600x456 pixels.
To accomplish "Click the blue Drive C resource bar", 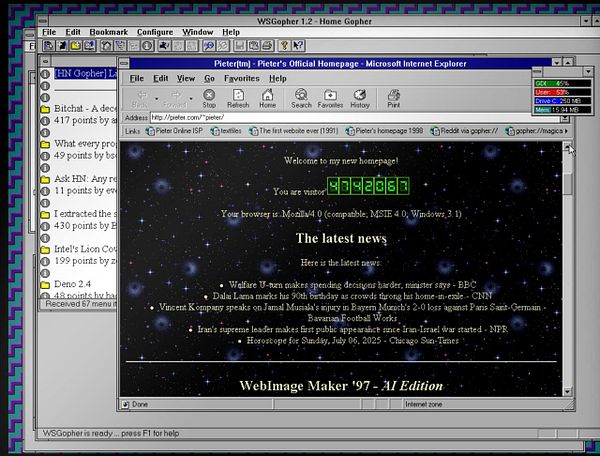I will tap(562, 101).
